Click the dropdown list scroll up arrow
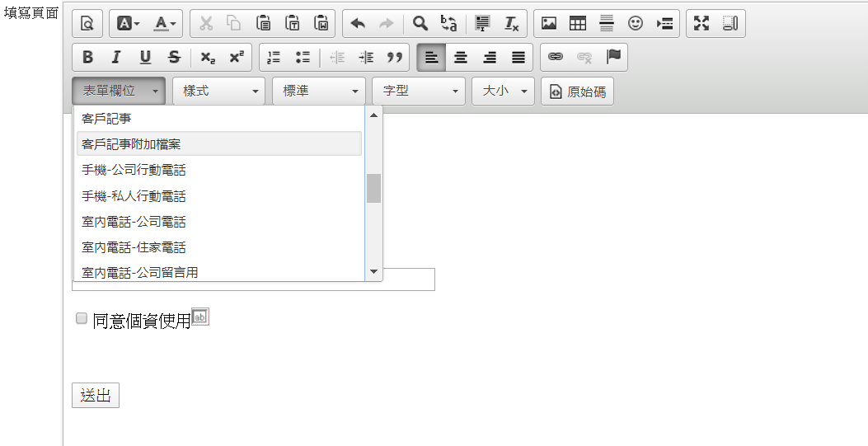 [x=373, y=115]
